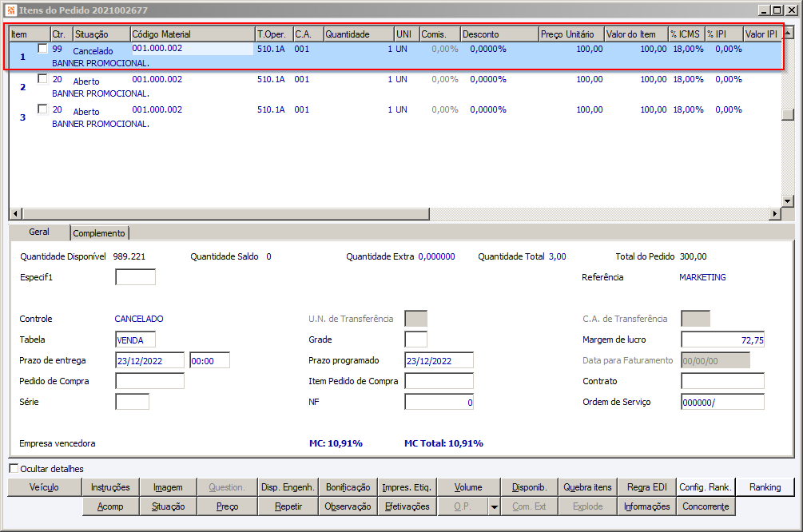Image resolution: width=803 pixels, height=532 pixels.
Task: Select the checkbox on item row 2
Action: tap(42, 79)
